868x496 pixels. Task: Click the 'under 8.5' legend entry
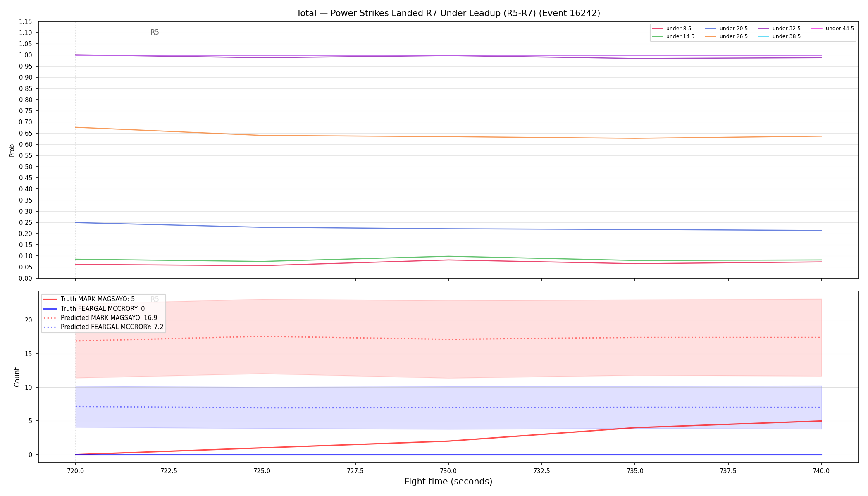671,29
